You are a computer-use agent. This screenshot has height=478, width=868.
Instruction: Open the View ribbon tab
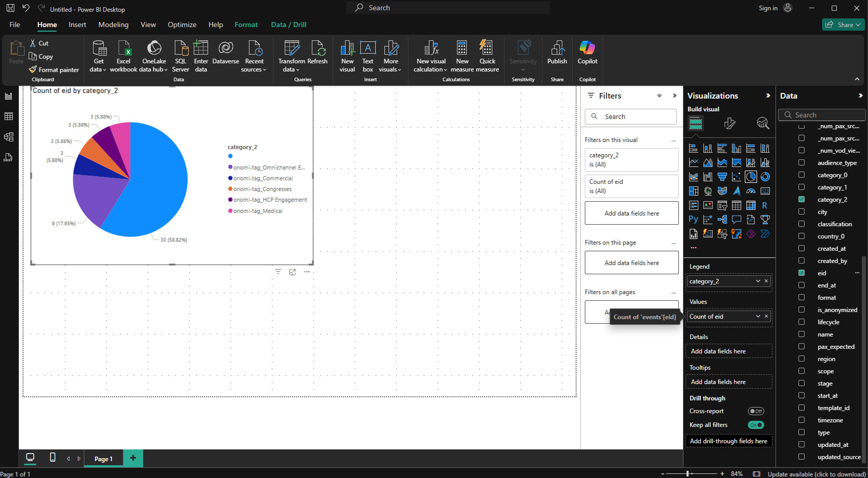click(x=148, y=25)
